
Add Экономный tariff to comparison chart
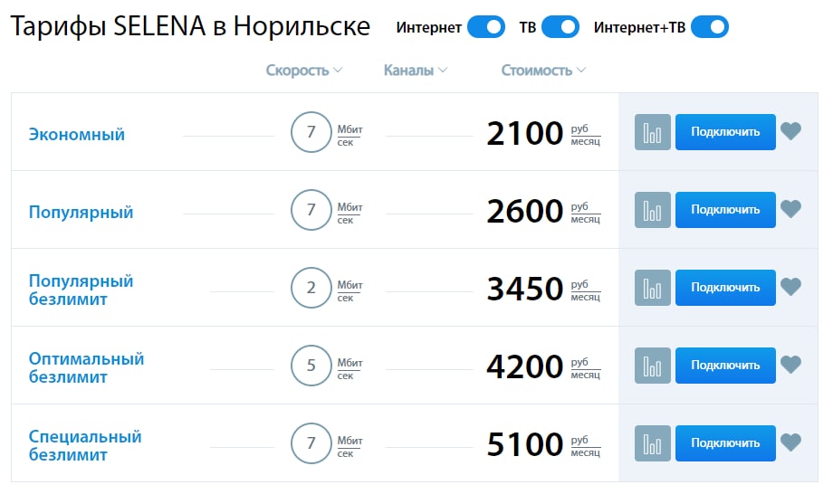pyautogui.click(x=653, y=132)
